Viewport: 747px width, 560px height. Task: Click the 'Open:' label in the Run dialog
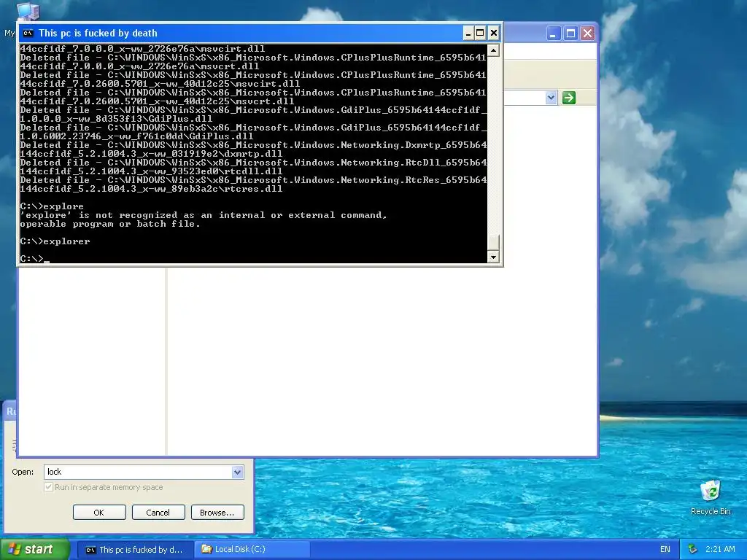coord(23,472)
